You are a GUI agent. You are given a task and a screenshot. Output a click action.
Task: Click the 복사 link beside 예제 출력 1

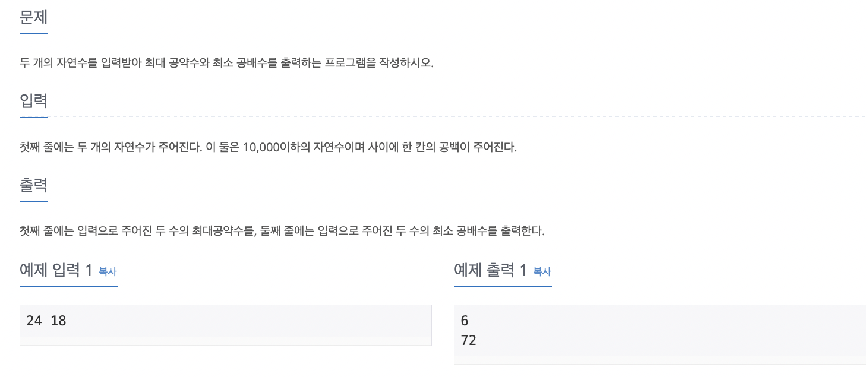click(542, 271)
